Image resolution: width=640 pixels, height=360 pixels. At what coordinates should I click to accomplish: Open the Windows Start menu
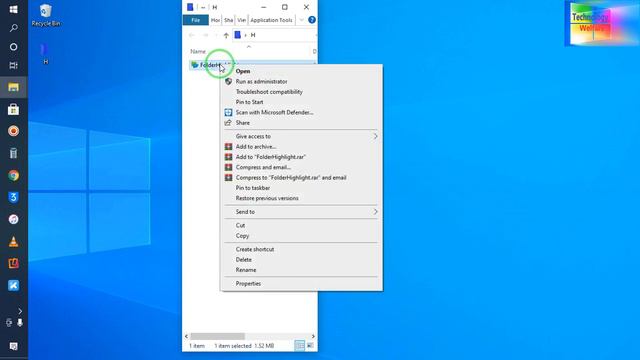pyautogui.click(x=13, y=9)
